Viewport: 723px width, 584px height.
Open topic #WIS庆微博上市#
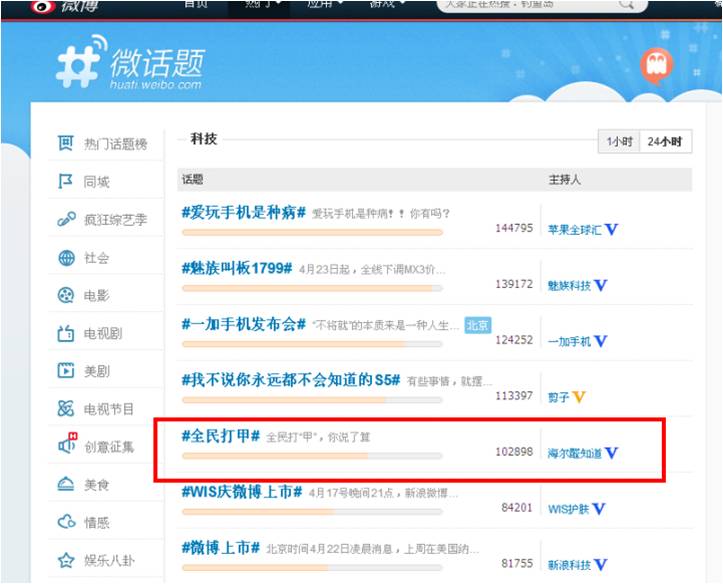tap(242, 492)
